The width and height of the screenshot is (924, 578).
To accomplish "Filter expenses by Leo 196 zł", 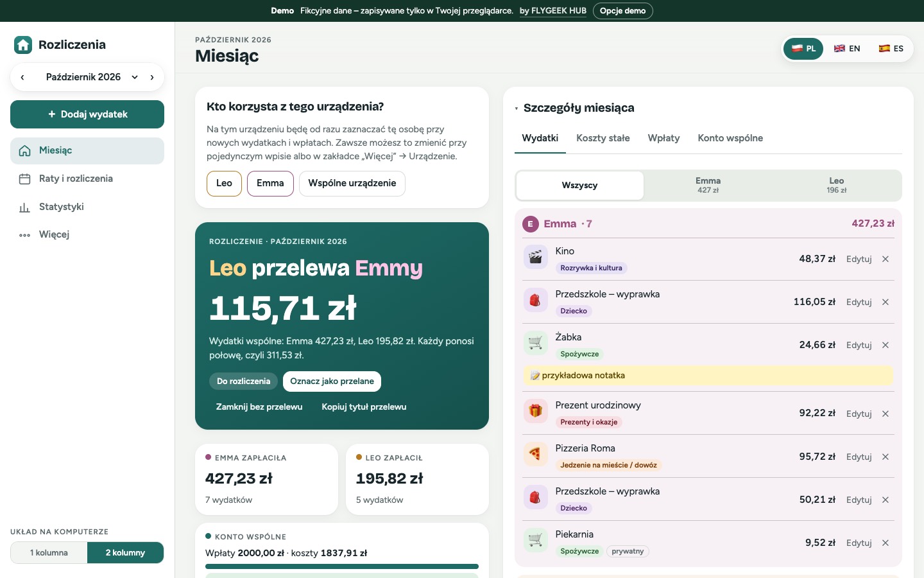I will pyautogui.click(x=837, y=186).
